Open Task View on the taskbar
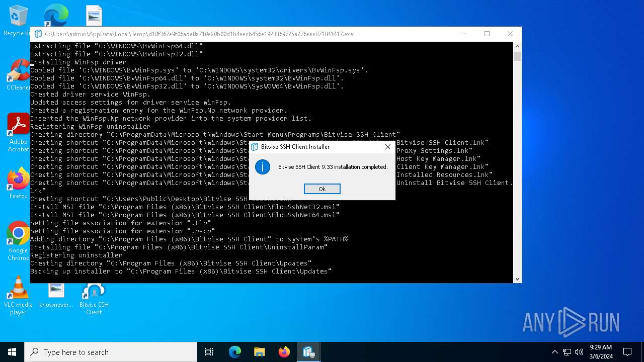 pyautogui.click(x=209, y=352)
